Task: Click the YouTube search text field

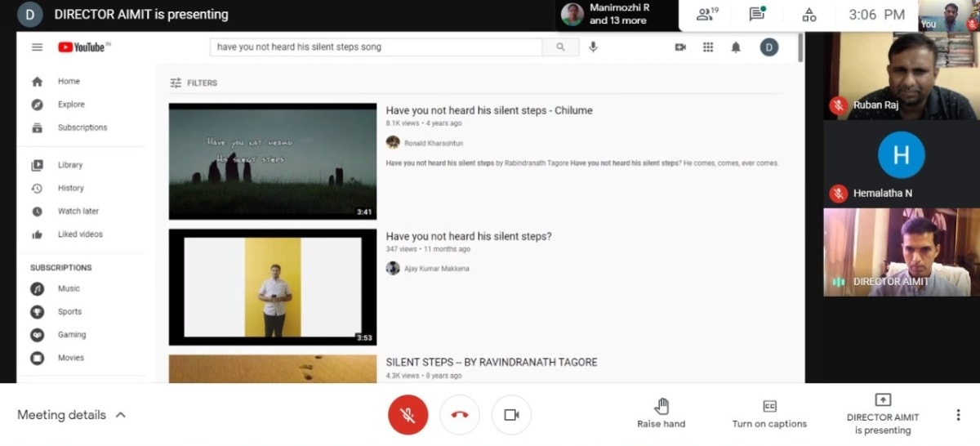Action: coord(376,47)
